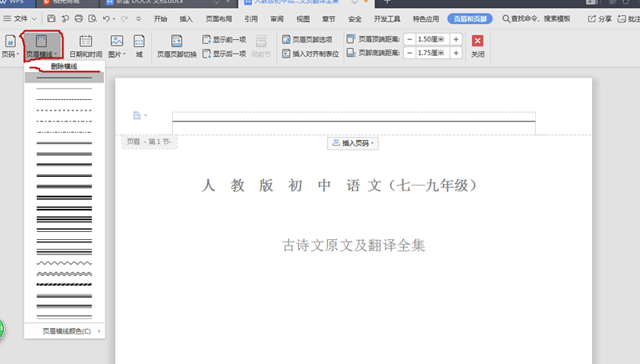Screen dimensions: 640x364
Task: Open the 安全 ribbon tab
Action: point(354,18)
